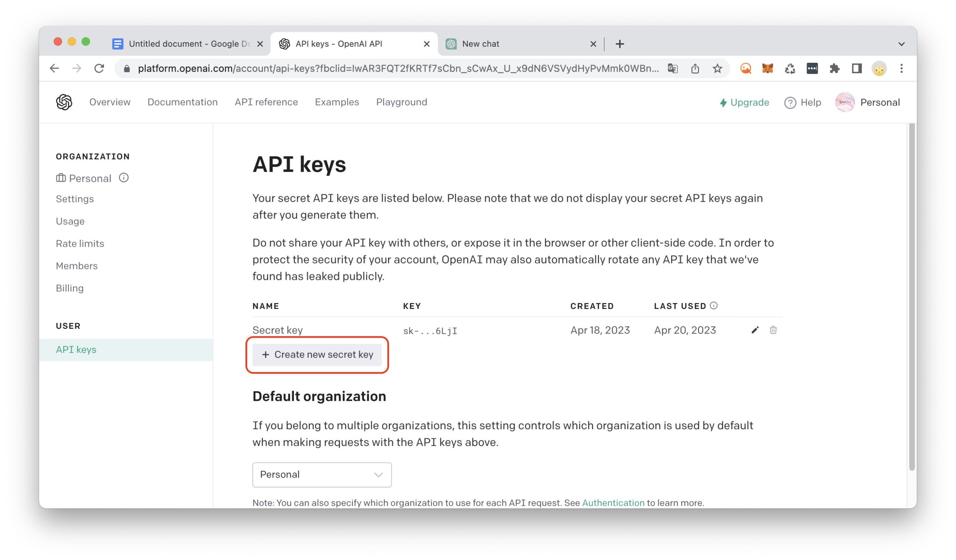Viewport: 956px width, 560px height.
Task: Bookmark page with star icon
Action: click(717, 69)
